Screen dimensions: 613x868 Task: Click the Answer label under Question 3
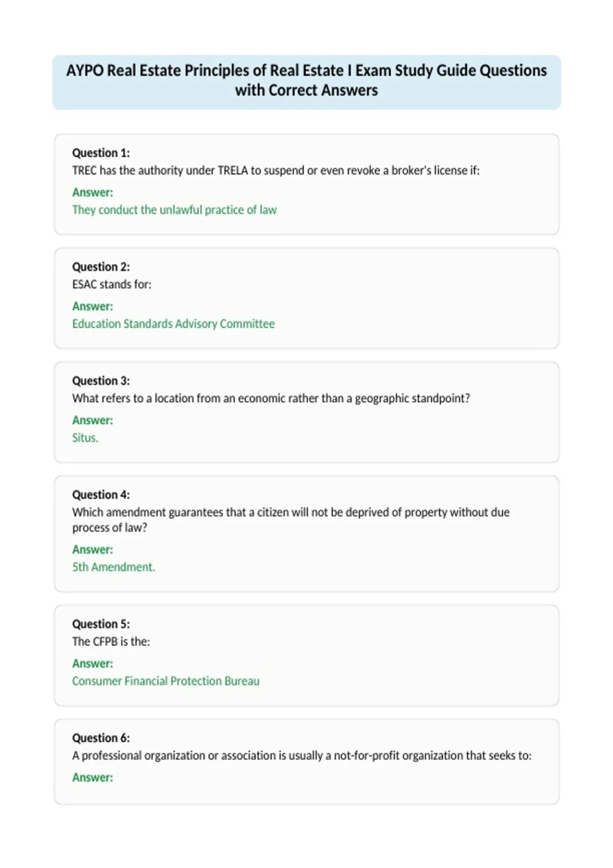(92, 420)
